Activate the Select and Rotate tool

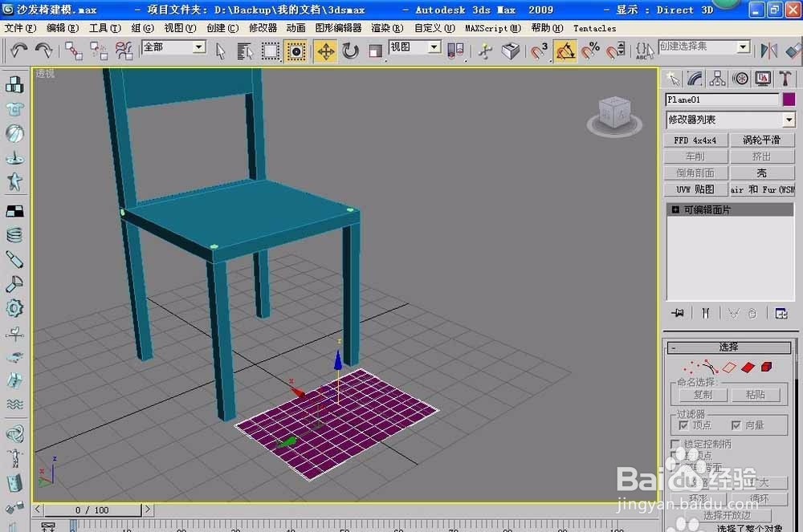click(x=350, y=51)
